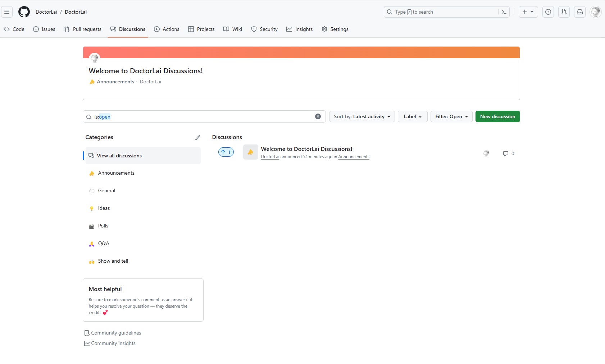Open the pull requests icon in the header

pos(564,12)
